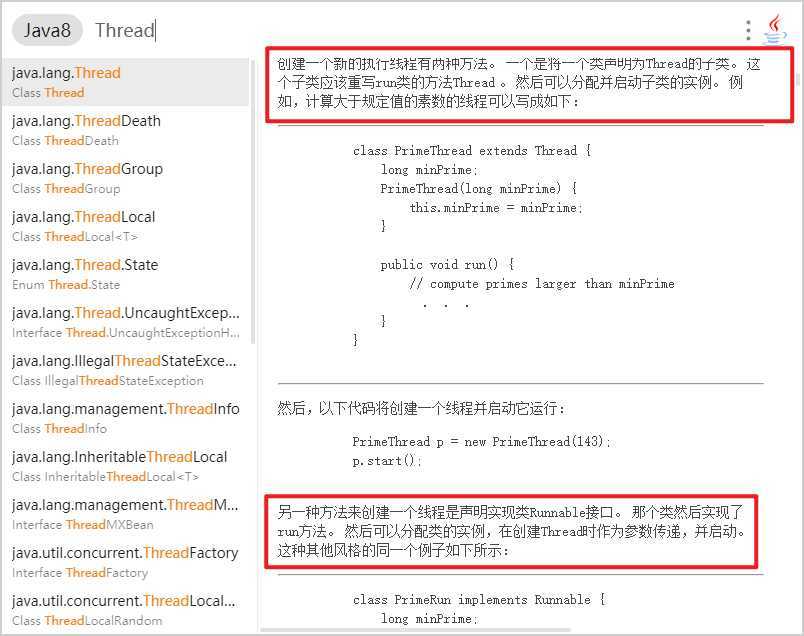
Task: Click 'Class ThreadLocalRandom' subtitle
Action: (87, 621)
